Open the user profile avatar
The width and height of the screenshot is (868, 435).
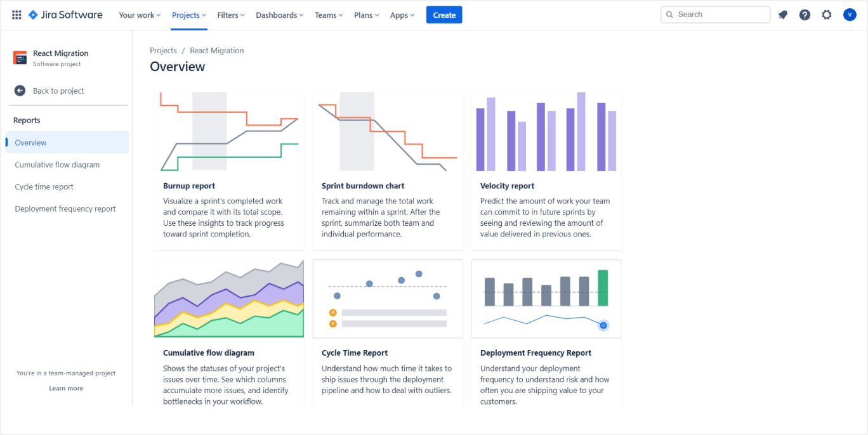(850, 15)
